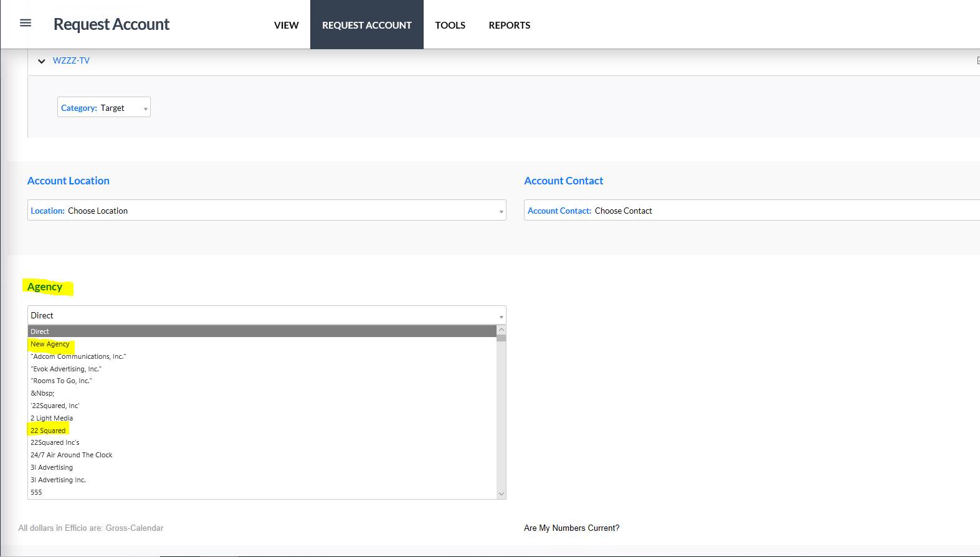This screenshot has width=980, height=557.
Task: Open the REQUEST ACCOUNT tab
Action: [x=367, y=25]
